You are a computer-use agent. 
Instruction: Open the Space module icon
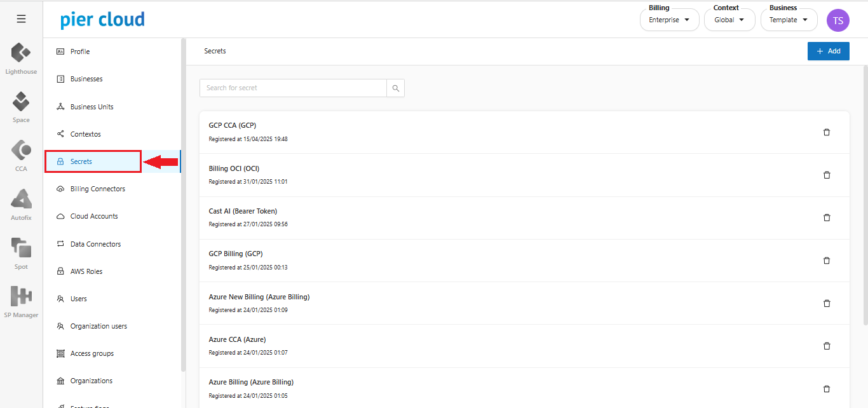pos(21,102)
